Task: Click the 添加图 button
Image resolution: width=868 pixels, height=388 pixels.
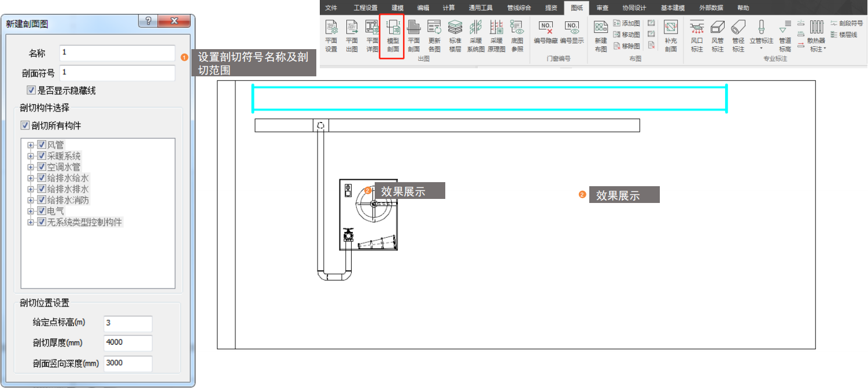Action: coord(626,23)
